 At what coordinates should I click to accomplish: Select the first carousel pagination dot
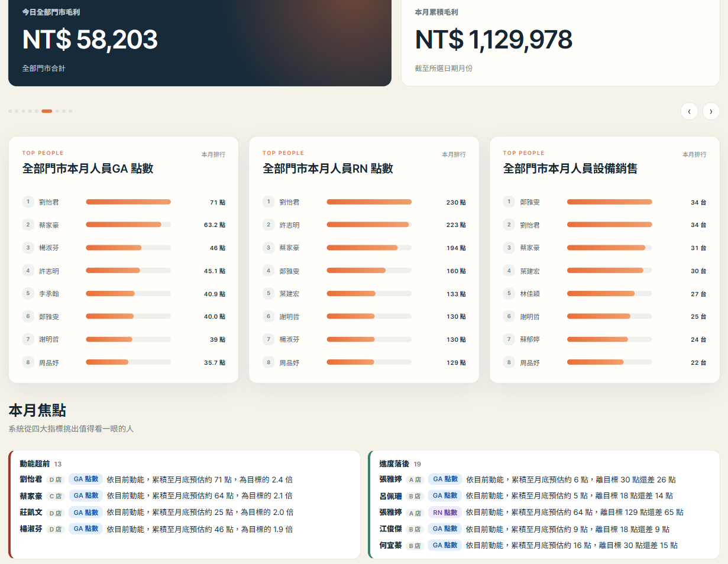point(10,111)
